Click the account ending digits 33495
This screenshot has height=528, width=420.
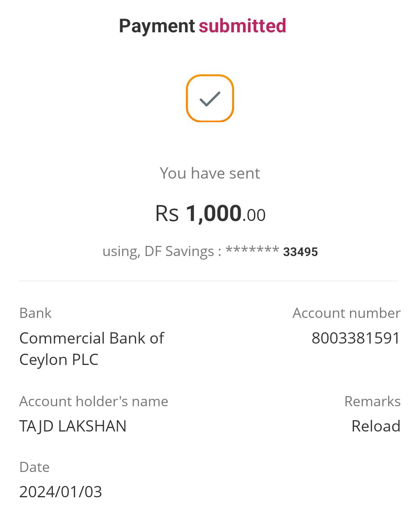click(300, 252)
